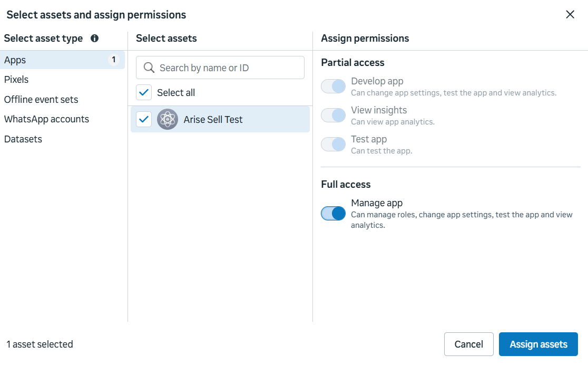The width and height of the screenshot is (588, 365).
Task: Click the View insights label
Action: [379, 110]
